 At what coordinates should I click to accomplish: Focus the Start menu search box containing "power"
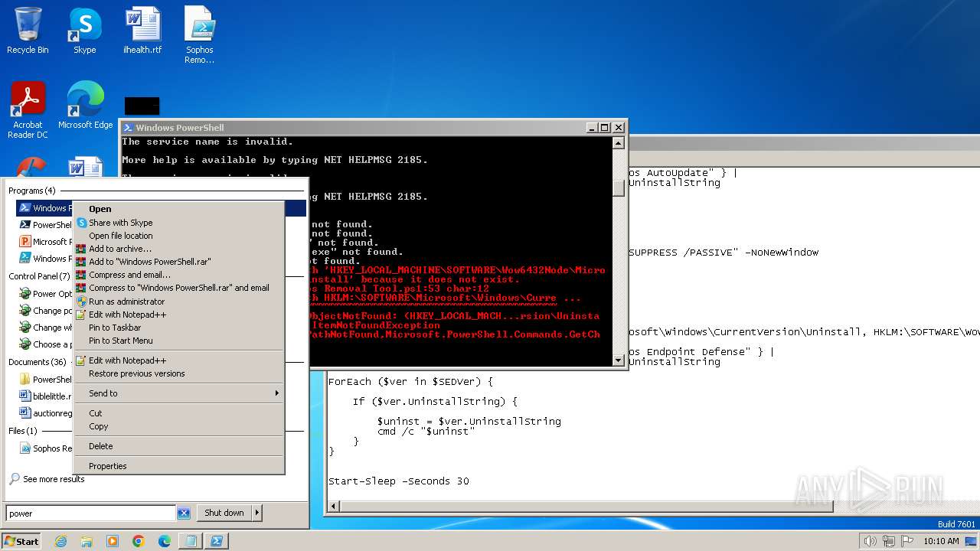click(x=90, y=514)
